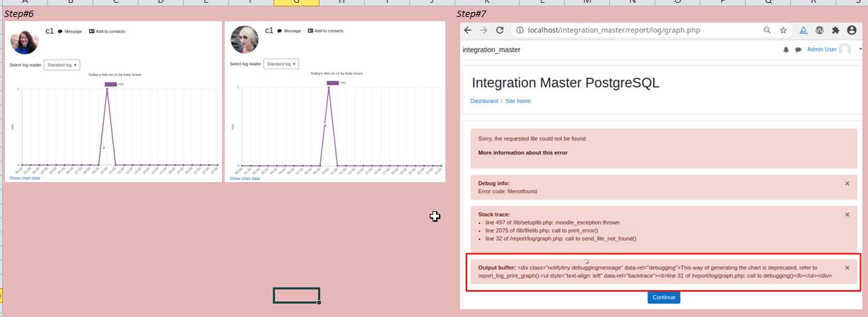This screenshot has width=868, height=317.
Task: Add to contacts in dark-haired user's panel
Action: [107, 31]
